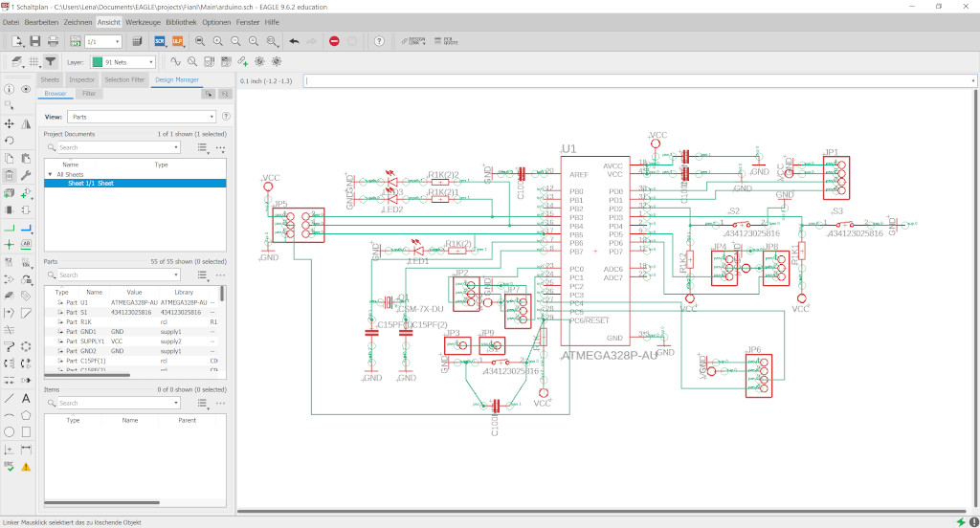Run the ERC check tool

click(x=10, y=466)
